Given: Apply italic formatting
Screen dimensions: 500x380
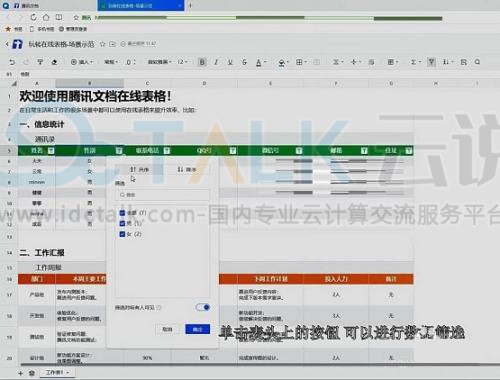Looking at the screenshot, I should (x=216, y=62).
